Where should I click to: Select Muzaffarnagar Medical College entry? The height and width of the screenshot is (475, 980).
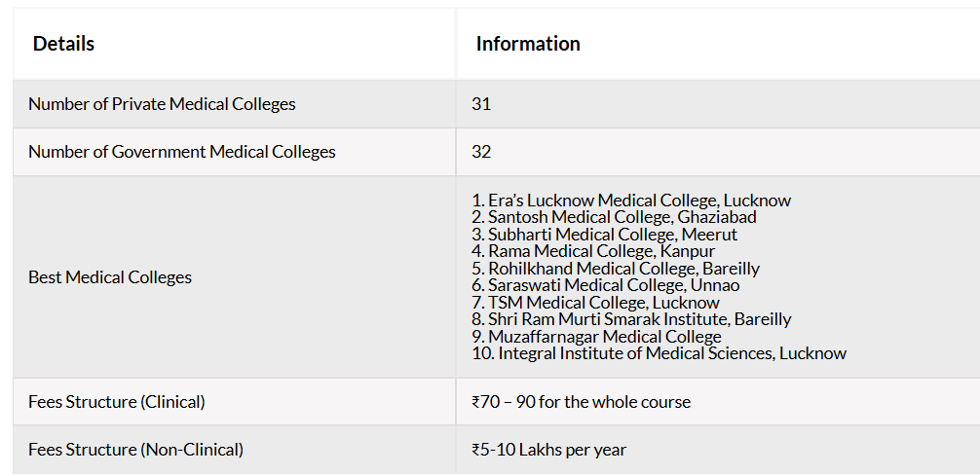click(x=597, y=337)
